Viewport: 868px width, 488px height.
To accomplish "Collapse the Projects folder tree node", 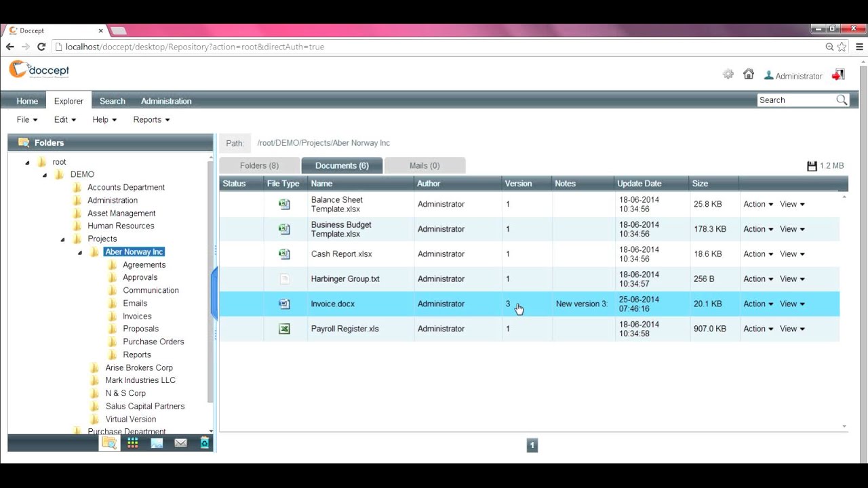I will click(62, 239).
